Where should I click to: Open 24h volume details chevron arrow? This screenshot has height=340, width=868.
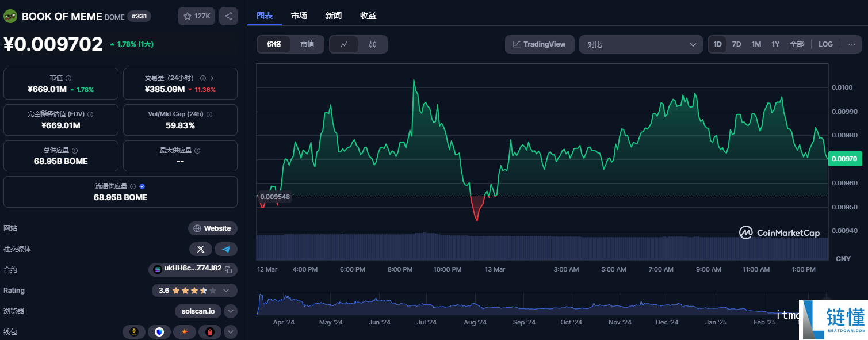(x=212, y=78)
